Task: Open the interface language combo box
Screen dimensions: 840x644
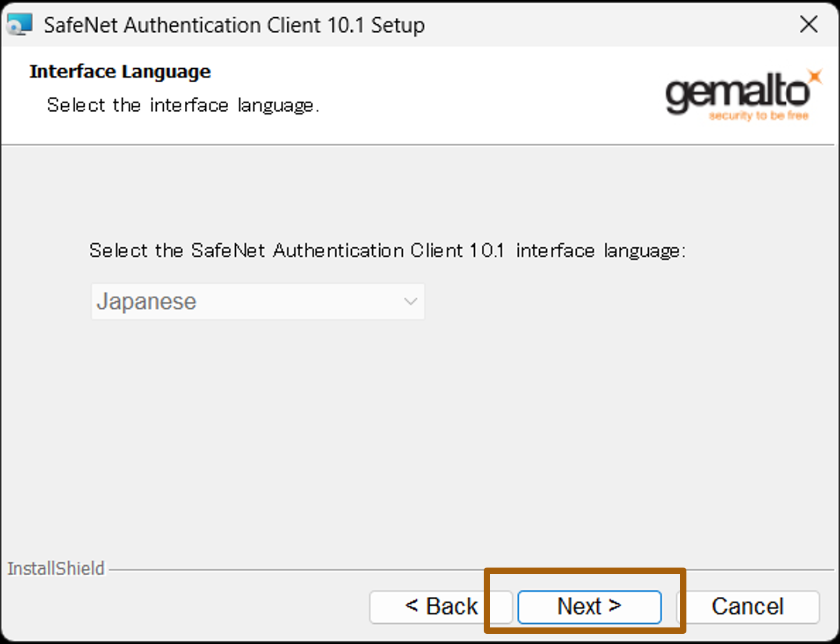Action: 257,301
